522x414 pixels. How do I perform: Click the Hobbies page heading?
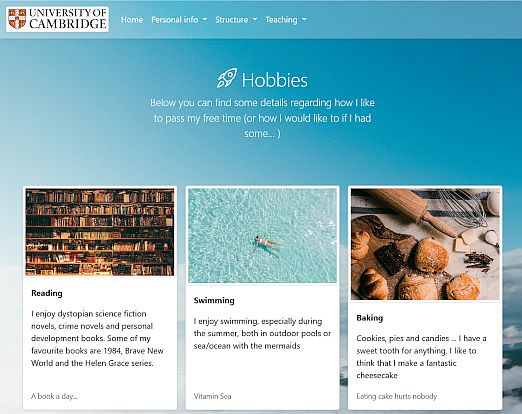[x=274, y=80]
